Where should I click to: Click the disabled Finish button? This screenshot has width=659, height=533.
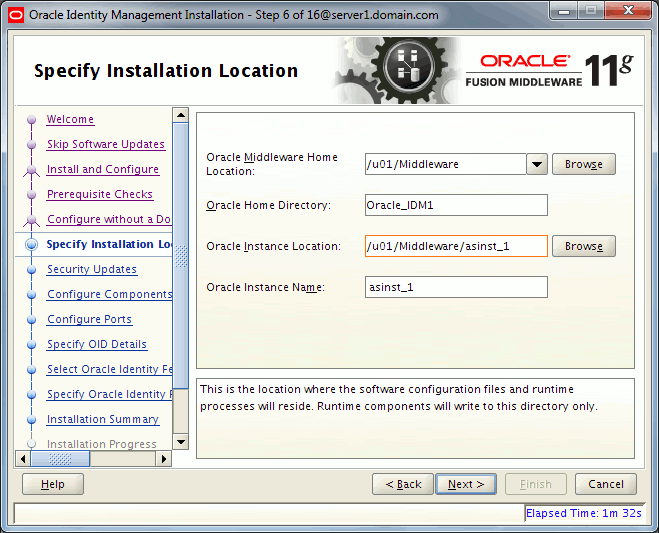(536, 484)
